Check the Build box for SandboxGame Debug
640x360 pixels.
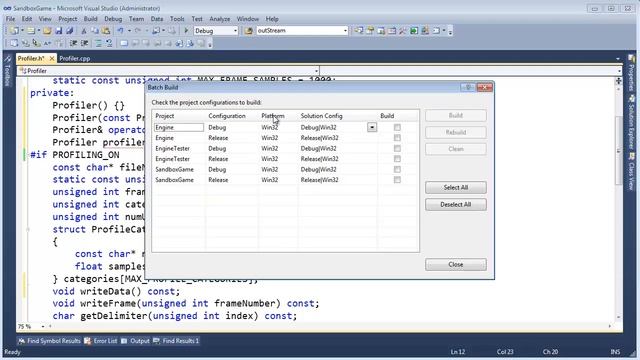point(397,169)
